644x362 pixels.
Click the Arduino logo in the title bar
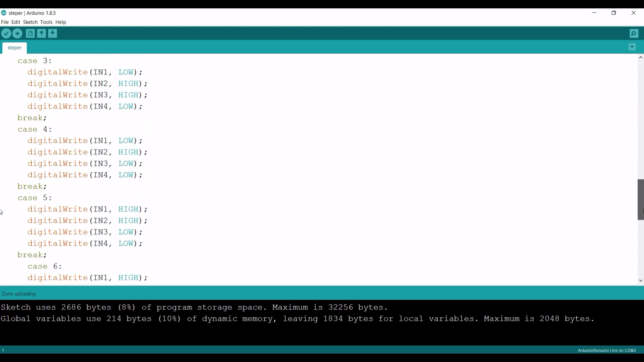pos(4,13)
